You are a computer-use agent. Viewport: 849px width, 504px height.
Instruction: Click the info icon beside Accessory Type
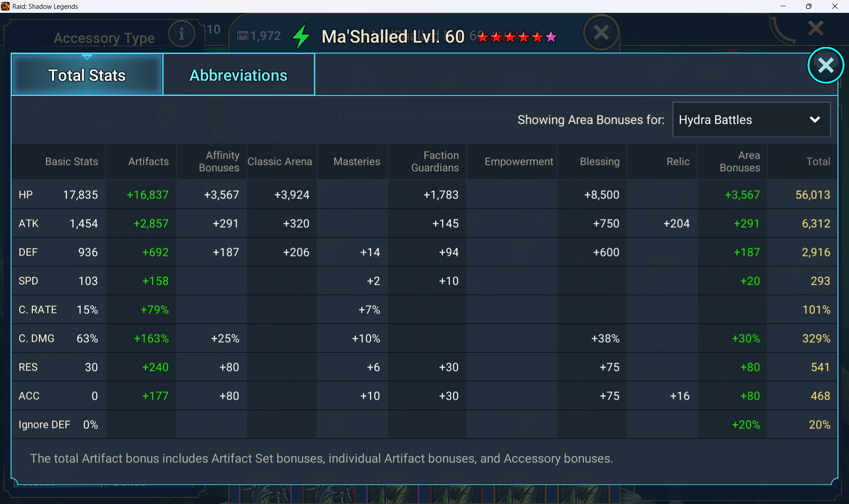[x=181, y=34]
